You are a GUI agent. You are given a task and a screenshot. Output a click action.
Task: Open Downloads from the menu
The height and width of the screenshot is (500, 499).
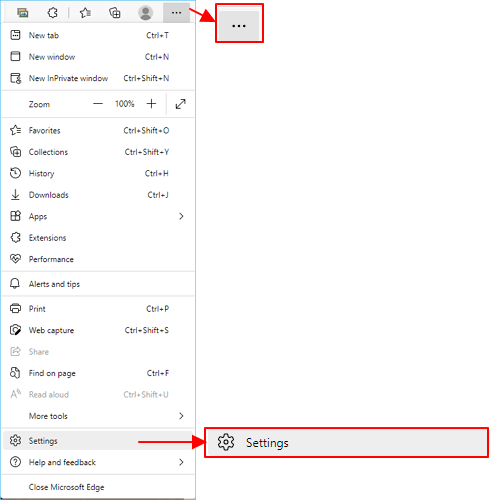pyautogui.click(x=98, y=195)
